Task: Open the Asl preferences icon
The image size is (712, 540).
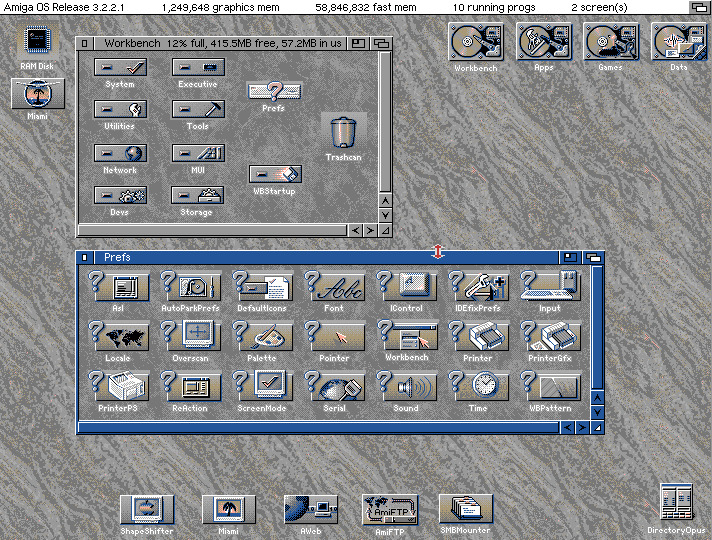Action: (119, 286)
